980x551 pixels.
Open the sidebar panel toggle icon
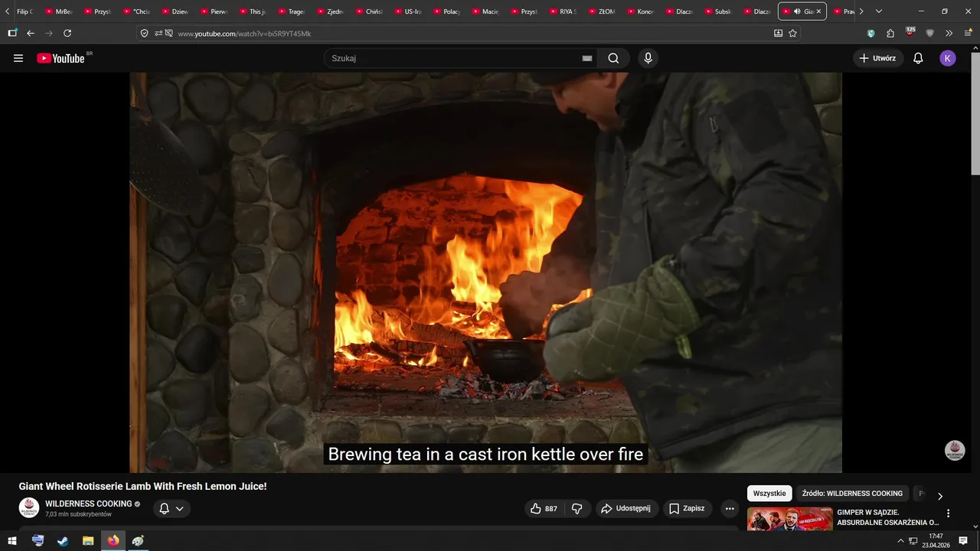pyautogui.click(x=12, y=33)
